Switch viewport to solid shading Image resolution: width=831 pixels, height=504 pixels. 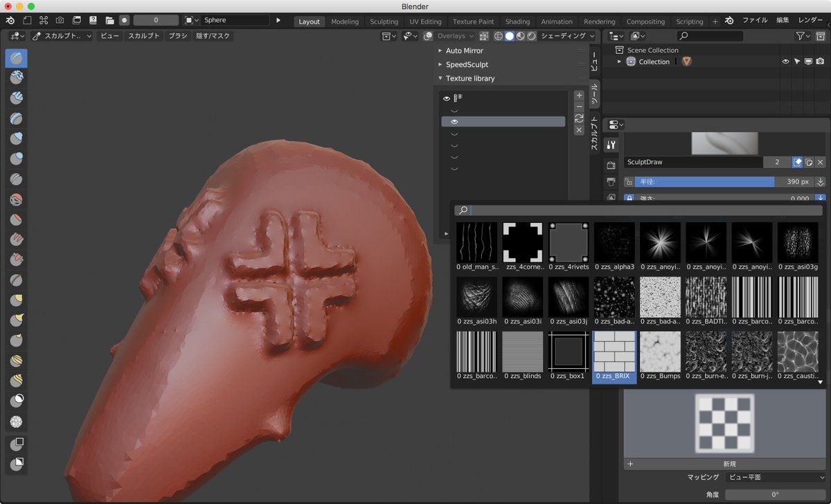[510, 36]
